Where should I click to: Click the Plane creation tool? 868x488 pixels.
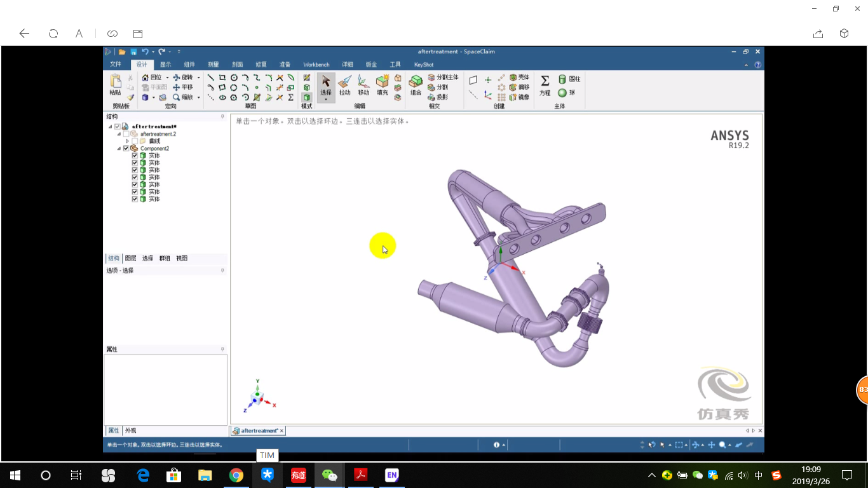473,80
